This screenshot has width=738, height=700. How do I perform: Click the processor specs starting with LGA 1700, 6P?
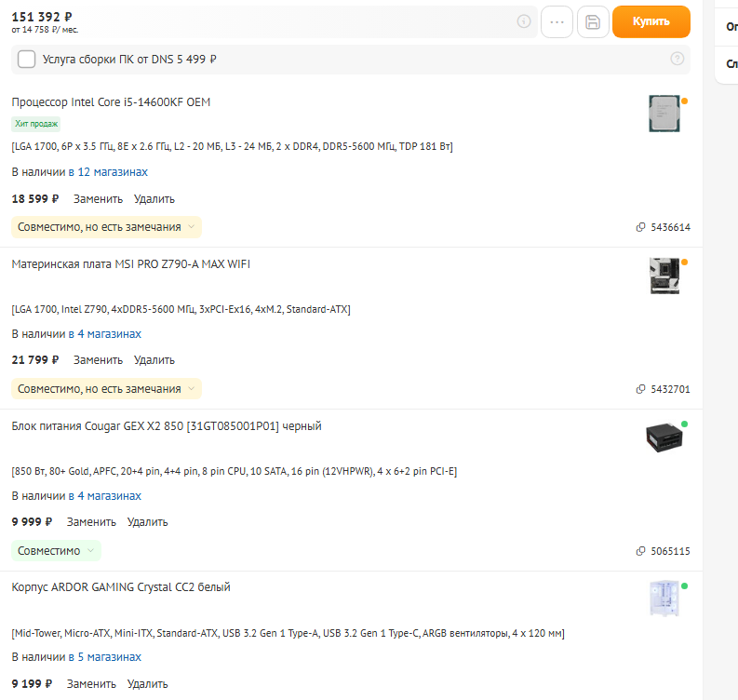(x=232, y=146)
